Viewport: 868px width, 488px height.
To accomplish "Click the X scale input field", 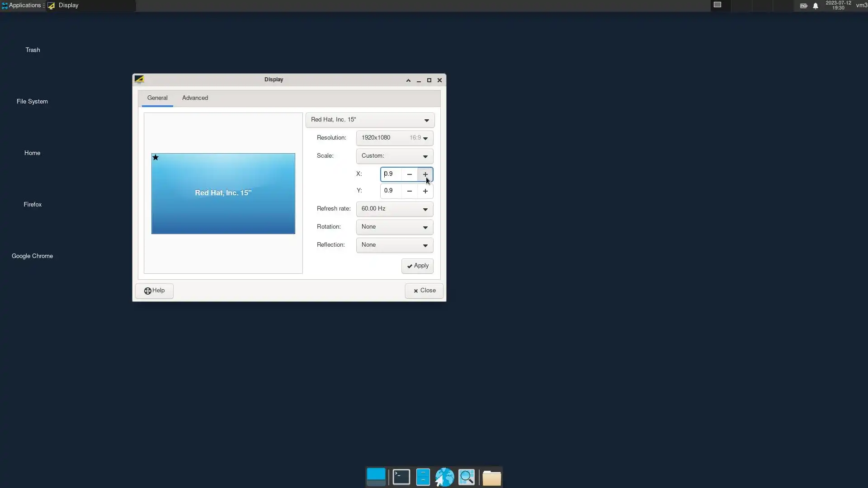I will [392, 174].
